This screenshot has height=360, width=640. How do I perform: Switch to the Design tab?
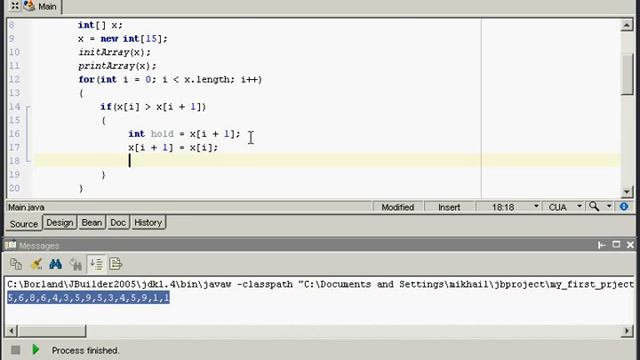[60, 223]
